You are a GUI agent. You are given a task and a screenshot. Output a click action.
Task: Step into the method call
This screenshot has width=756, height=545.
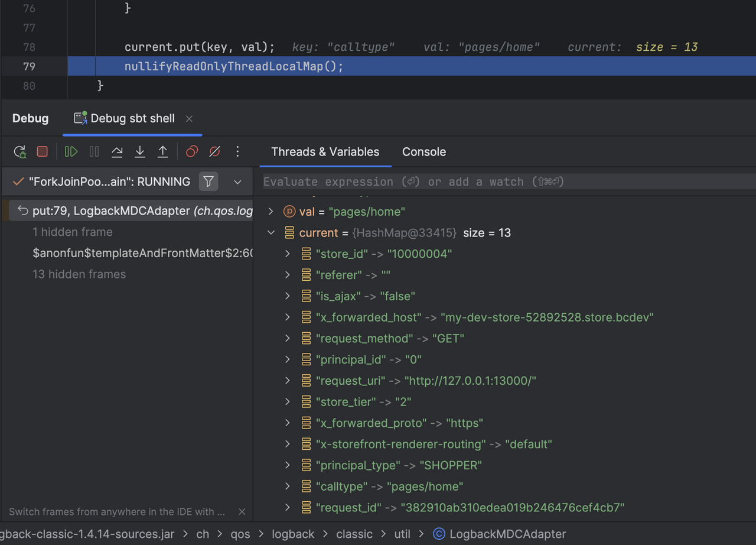click(140, 152)
